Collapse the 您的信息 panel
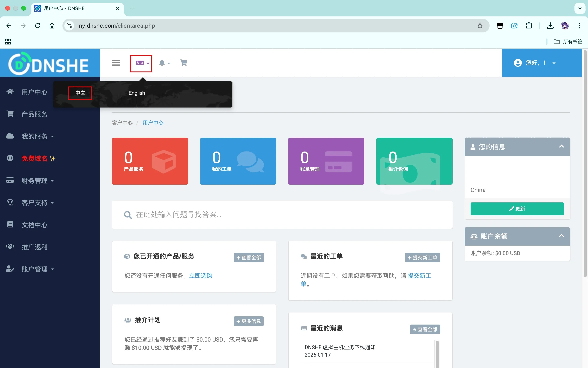Image resolution: width=588 pixels, height=368 pixels. pyautogui.click(x=561, y=147)
